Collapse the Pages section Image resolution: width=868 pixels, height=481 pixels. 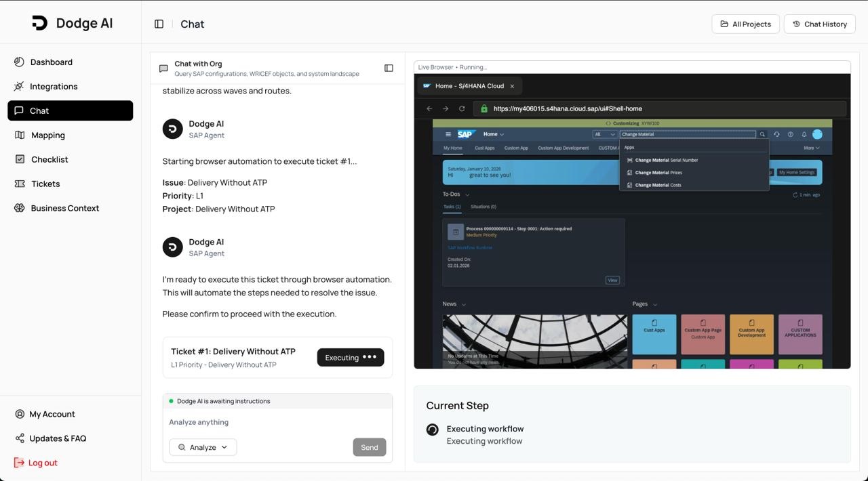(x=655, y=304)
